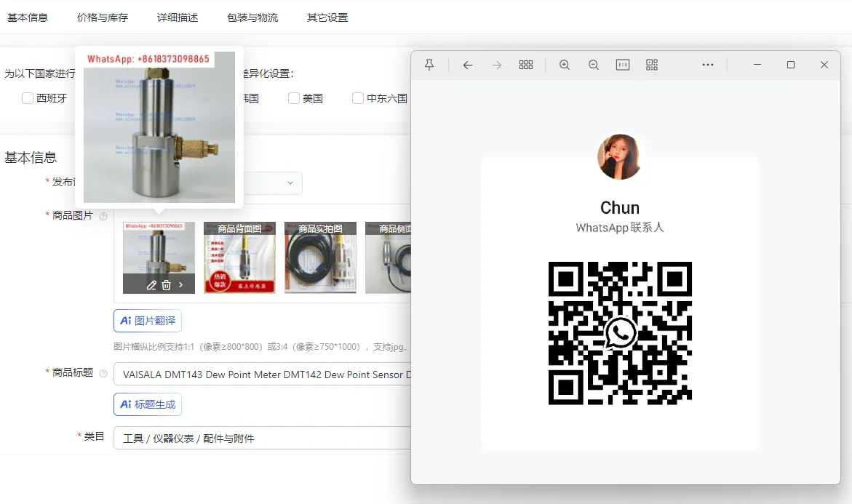Screen dimensions: 852x504
Task: Pin the image viewer window on top
Action: [x=429, y=65]
